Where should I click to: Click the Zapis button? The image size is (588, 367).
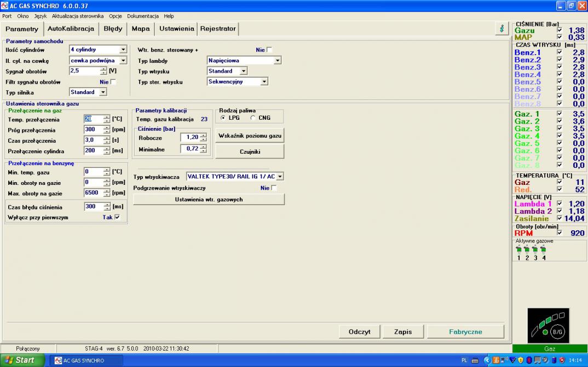[x=403, y=331]
